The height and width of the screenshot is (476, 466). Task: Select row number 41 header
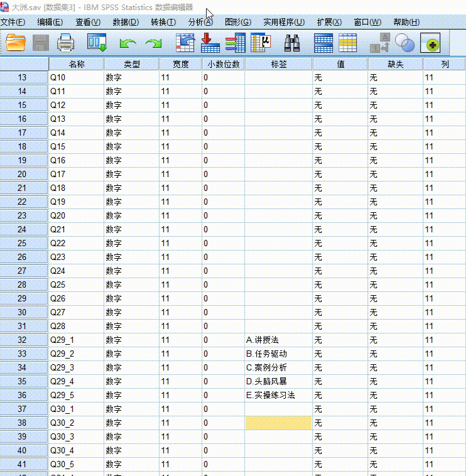pyautogui.click(x=24, y=465)
